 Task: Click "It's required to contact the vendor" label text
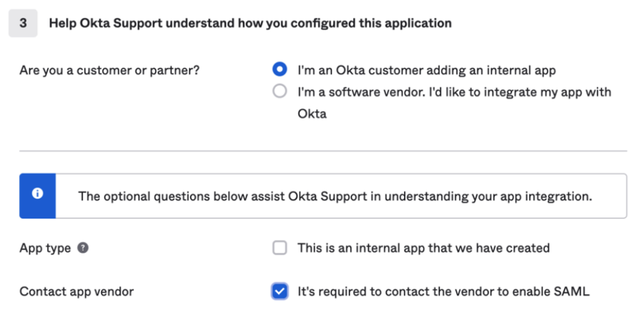tap(443, 292)
